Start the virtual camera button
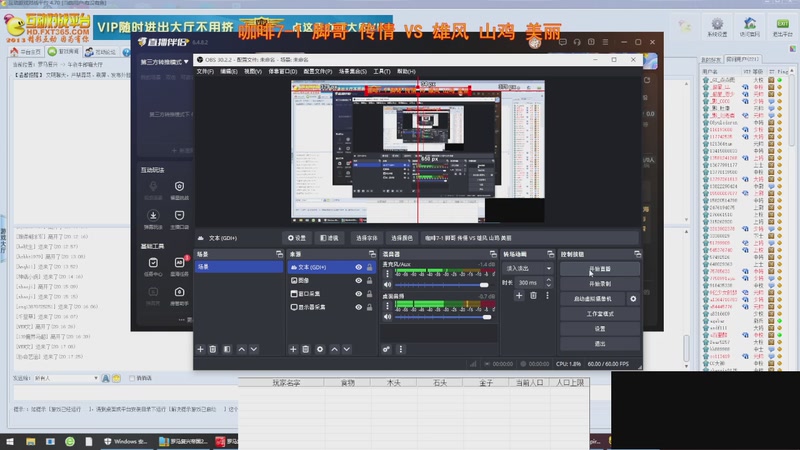Screen dimensions: 800x450 (593, 299)
